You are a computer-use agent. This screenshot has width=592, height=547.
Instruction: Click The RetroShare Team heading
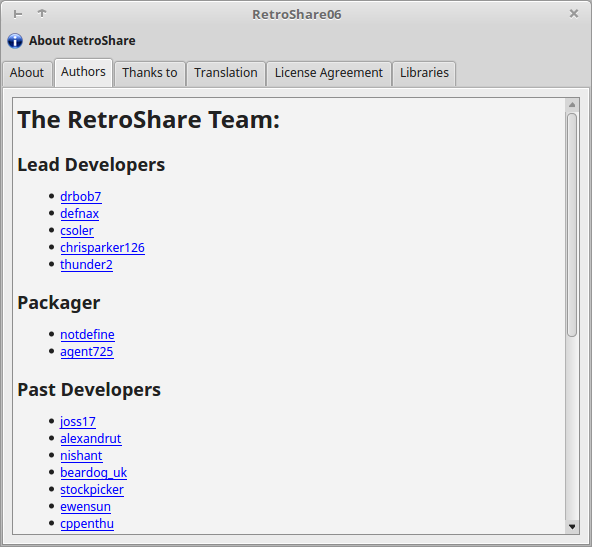coord(149,120)
